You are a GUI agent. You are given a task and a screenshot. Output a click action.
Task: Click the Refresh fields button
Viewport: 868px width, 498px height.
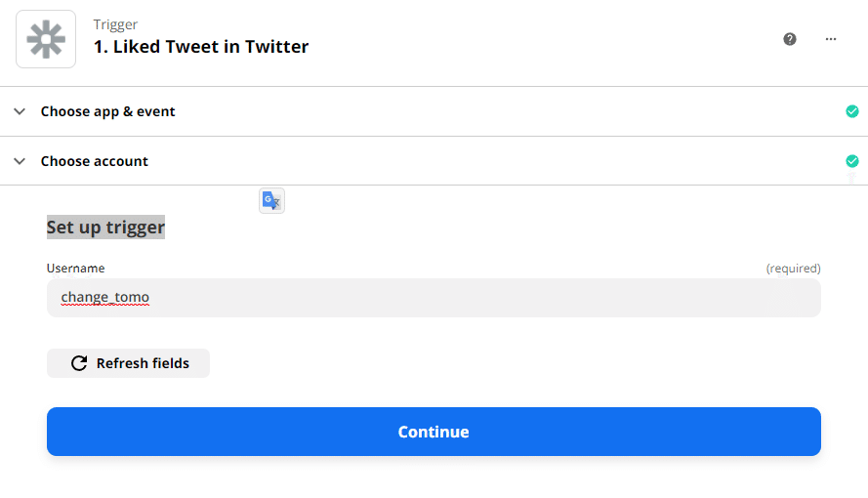128,363
